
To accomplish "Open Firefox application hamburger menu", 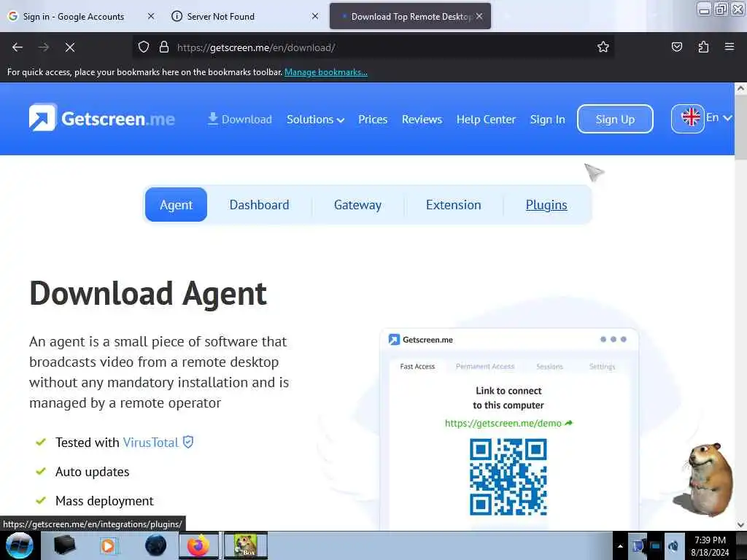I will click(x=729, y=47).
